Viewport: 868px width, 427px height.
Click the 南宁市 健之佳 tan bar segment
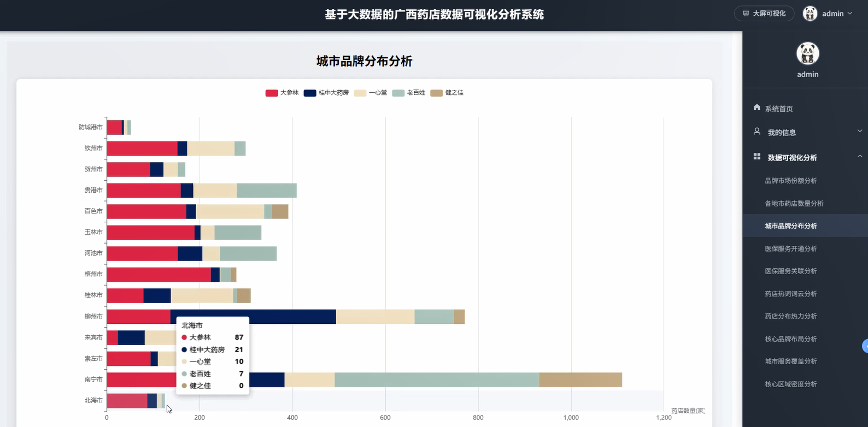pyautogui.click(x=580, y=379)
